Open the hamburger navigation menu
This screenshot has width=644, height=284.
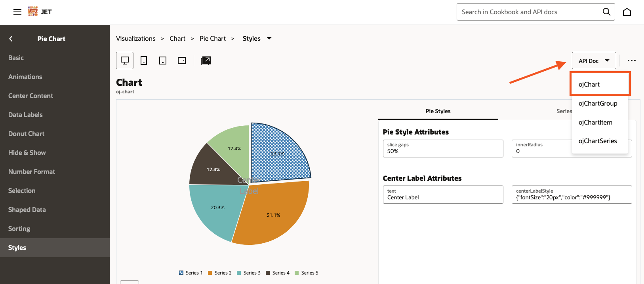(17, 12)
